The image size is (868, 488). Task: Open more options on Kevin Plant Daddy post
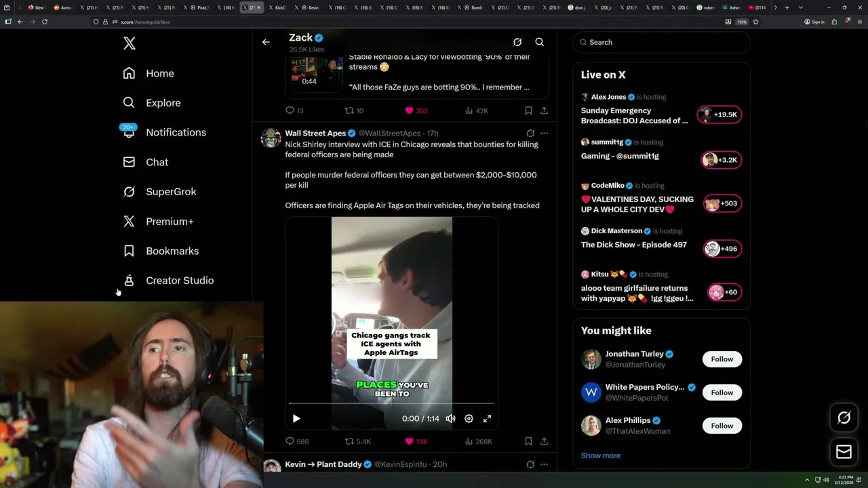[544, 464]
